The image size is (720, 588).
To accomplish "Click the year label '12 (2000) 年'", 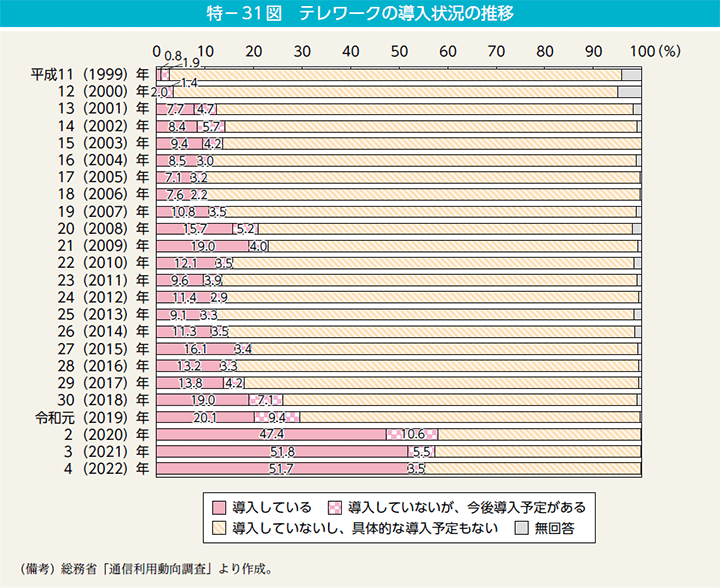I will [103, 91].
